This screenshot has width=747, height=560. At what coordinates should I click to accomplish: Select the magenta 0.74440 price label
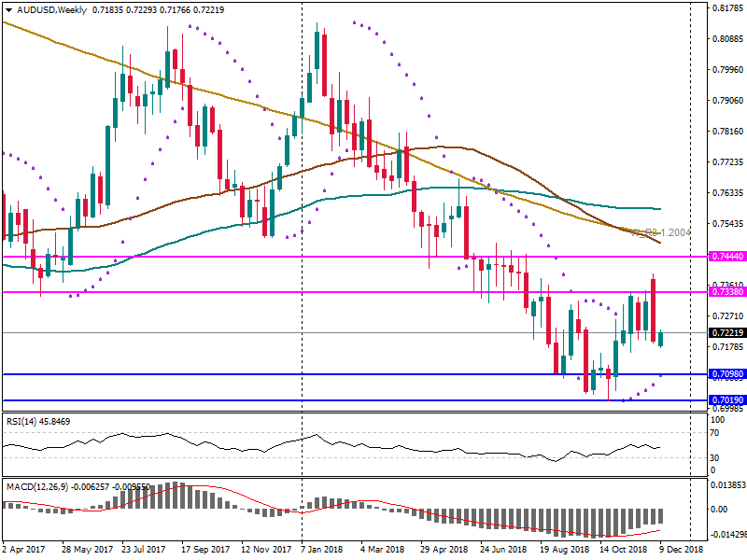click(x=726, y=256)
